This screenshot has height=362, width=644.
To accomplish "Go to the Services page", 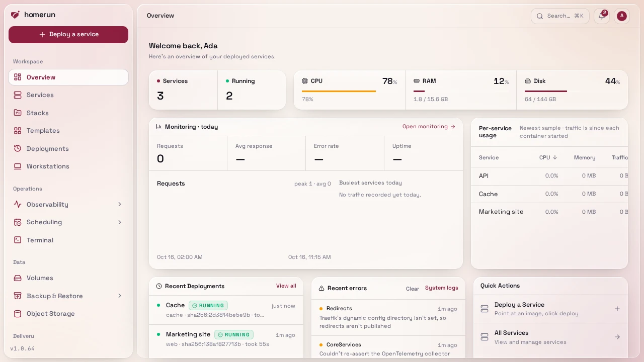I will tap(68, 95).
